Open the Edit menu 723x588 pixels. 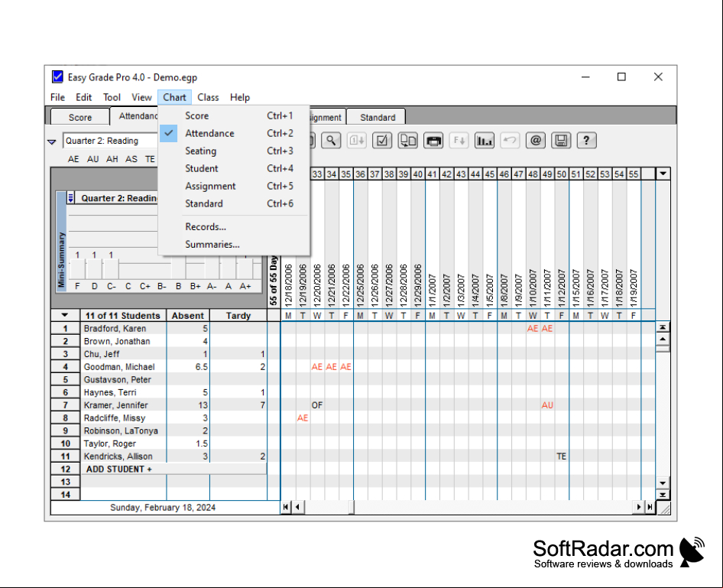83,97
